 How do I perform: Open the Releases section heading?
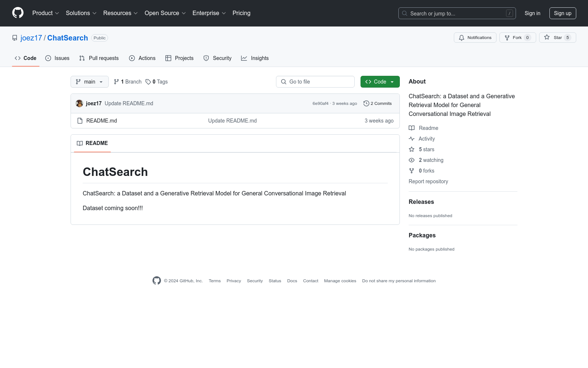421,202
